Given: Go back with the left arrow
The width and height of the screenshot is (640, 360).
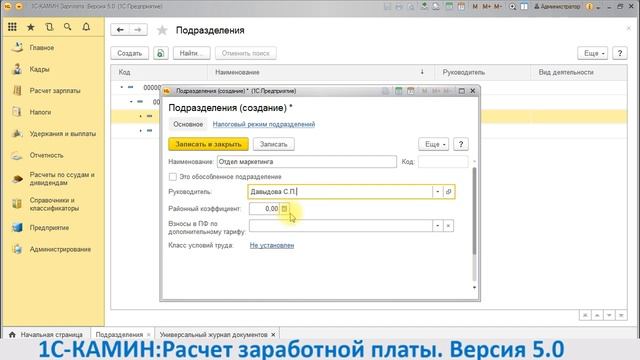Looking at the screenshot, I should [x=120, y=30].
